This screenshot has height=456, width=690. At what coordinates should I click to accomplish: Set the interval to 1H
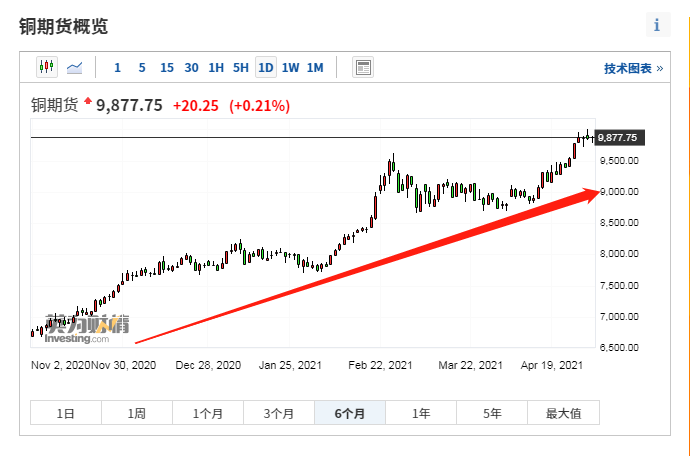216,68
